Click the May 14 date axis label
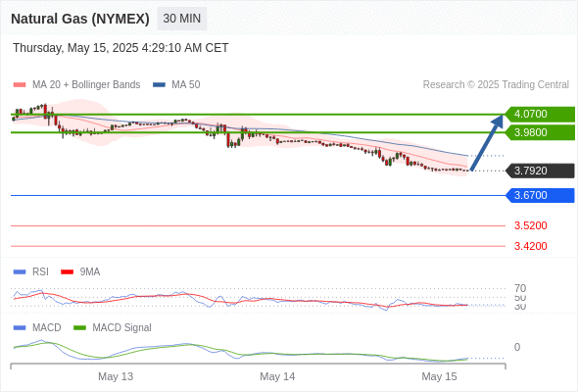This screenshot has width=578, height=392. [x=277, y=376]
